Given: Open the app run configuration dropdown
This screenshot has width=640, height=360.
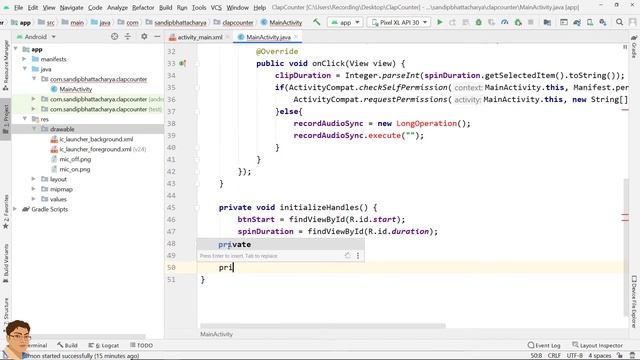Looking at the screenshot, I should click(x=345, y=22).
